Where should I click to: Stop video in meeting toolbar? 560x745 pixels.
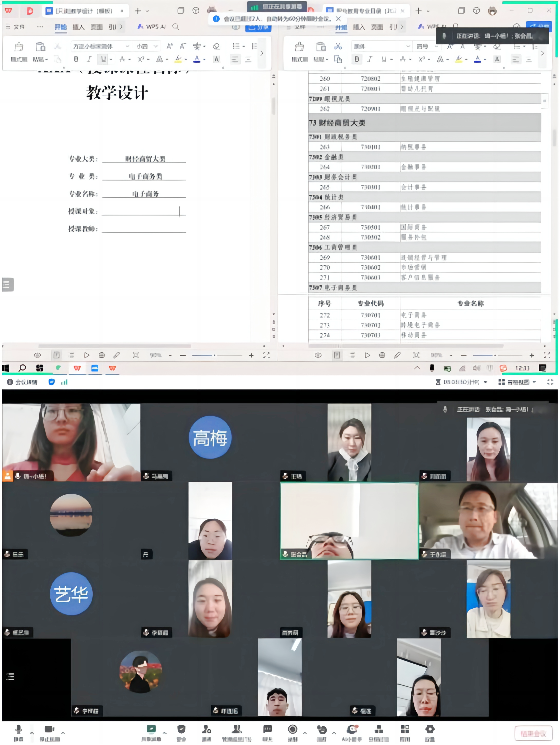[50, 733]
